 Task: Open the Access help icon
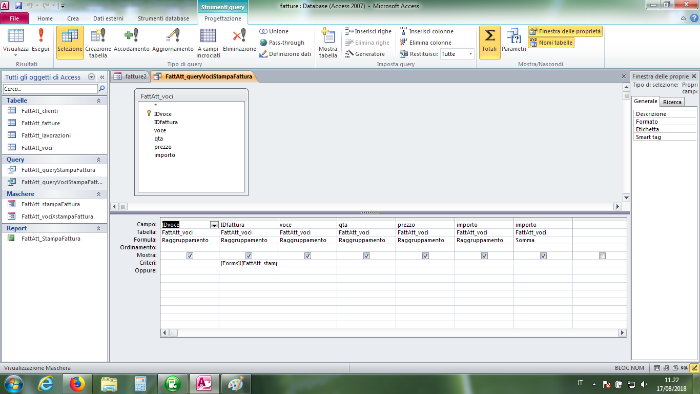tap(694, 18)
